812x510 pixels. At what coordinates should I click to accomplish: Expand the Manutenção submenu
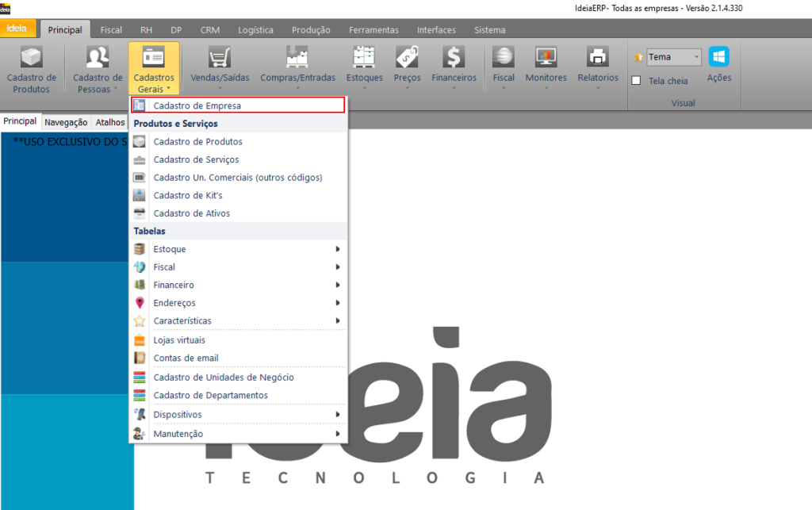(x=238, y=434)
